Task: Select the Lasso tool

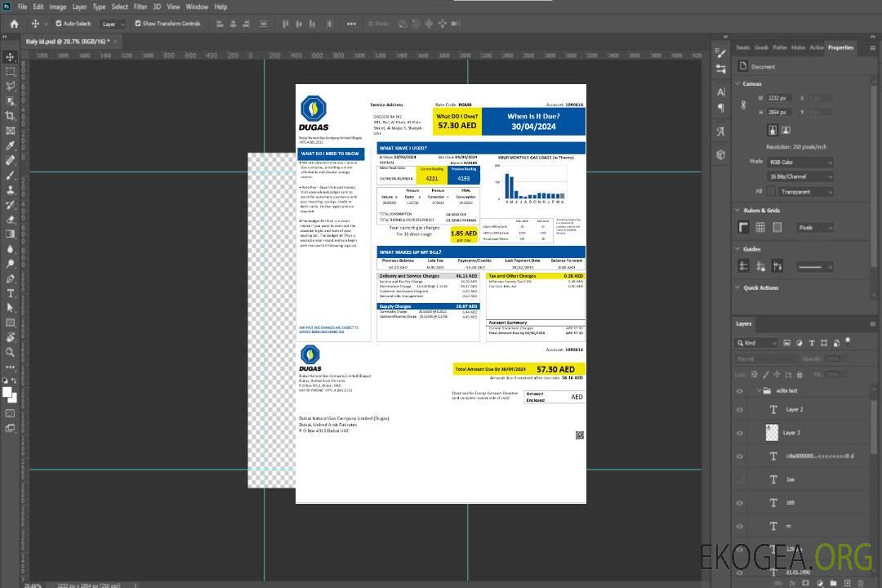Action: (x=10, y=86)
